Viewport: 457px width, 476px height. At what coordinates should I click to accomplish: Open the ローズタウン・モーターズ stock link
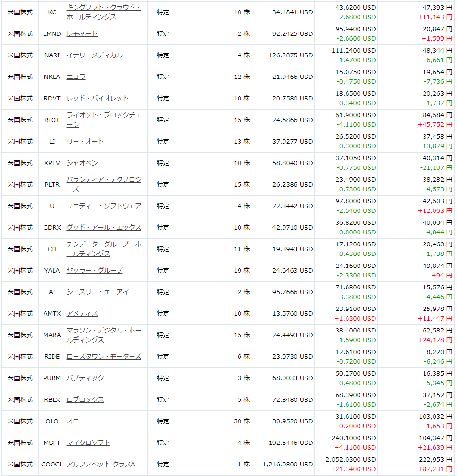click(x=104, y=357)
